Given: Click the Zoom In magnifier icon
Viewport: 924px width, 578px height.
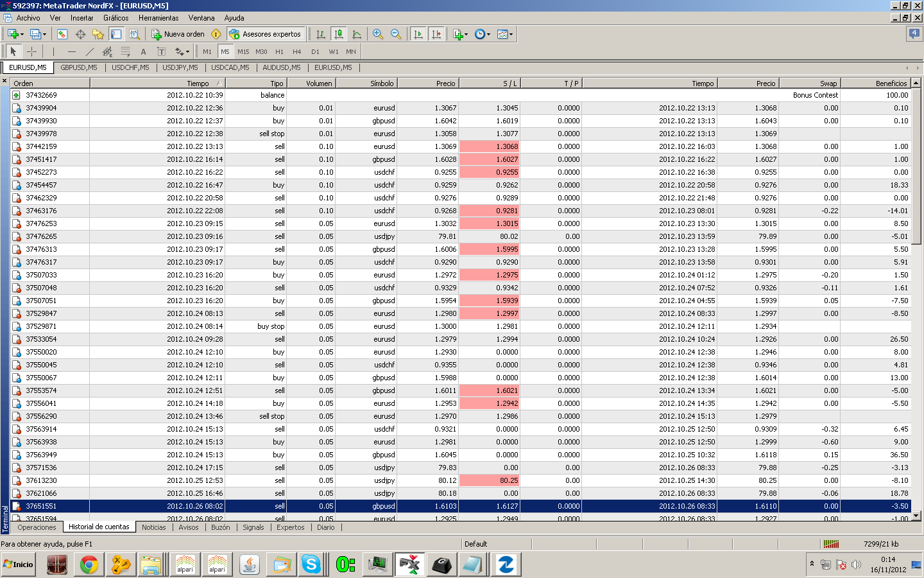Looking at the screenshot, I should point(378,34).
